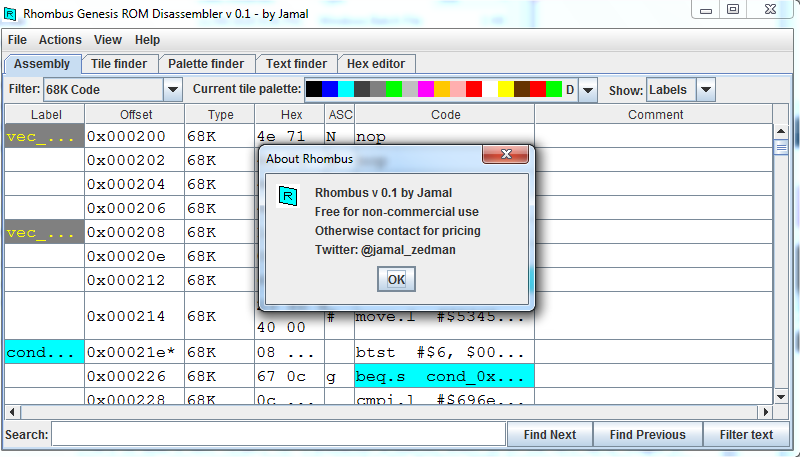Click the Find Previous button
The width and height of the screenshot is (800, 457).
647,435
